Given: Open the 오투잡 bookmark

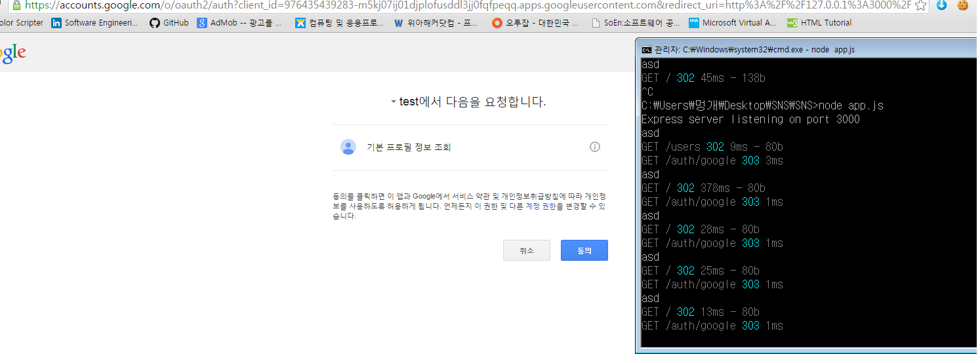Looking at the screenshot, I should 536,23.
